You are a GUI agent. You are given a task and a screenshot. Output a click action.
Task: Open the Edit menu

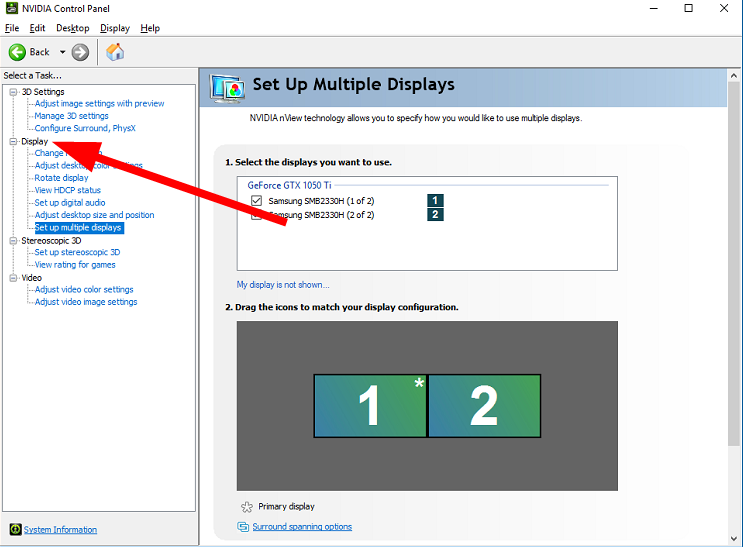click(37, 28)
